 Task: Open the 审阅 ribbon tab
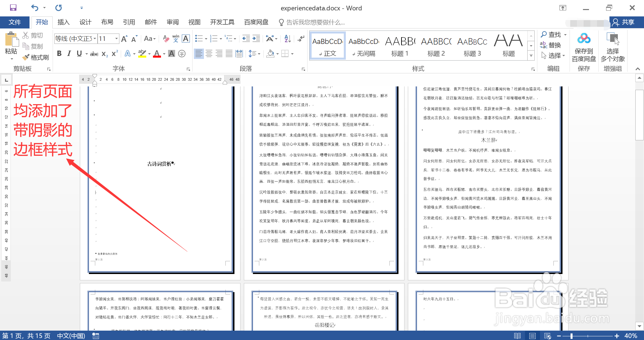point(172,22)
